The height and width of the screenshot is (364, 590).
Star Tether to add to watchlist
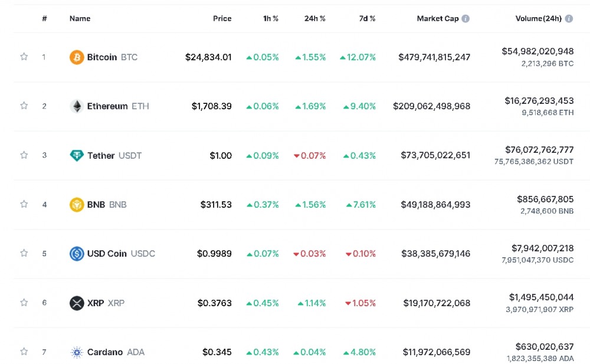point(24,156)
